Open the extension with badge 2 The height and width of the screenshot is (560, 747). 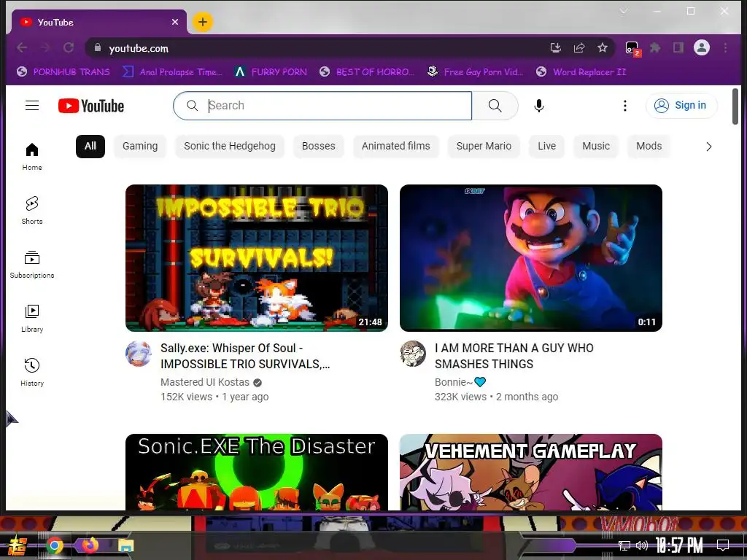pos(632,48)
